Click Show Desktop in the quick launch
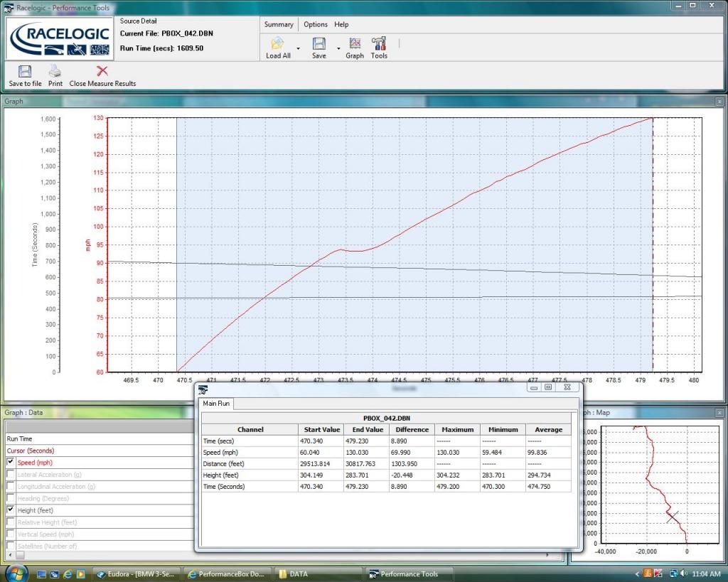 click(41, 574)
